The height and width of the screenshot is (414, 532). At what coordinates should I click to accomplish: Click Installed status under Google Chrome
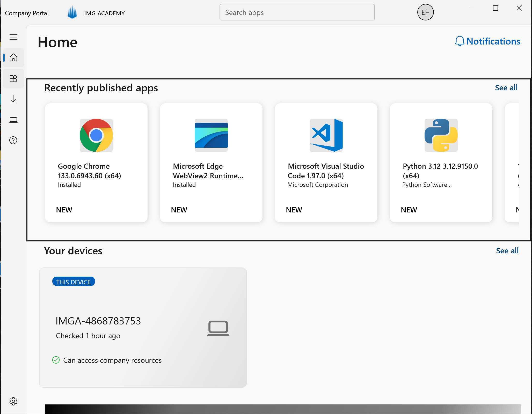point(69,185)
